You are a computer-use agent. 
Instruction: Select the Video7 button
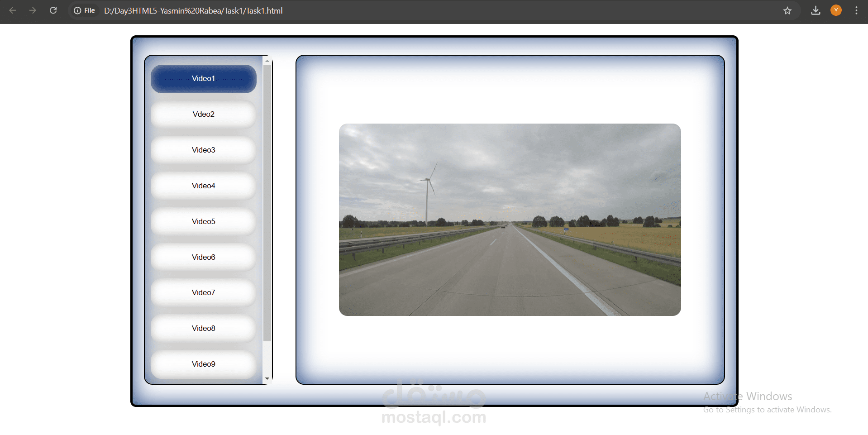[203, 292]
